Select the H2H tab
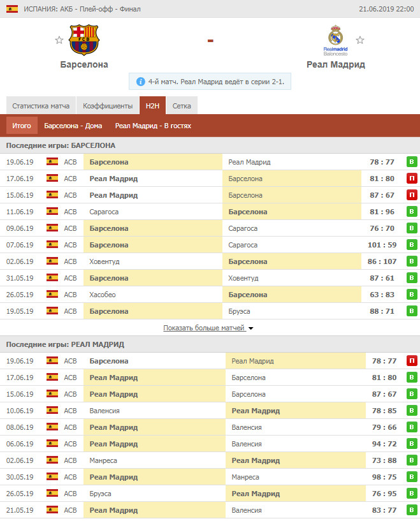Viewport: 420px width, 521px height. point(152,106)
